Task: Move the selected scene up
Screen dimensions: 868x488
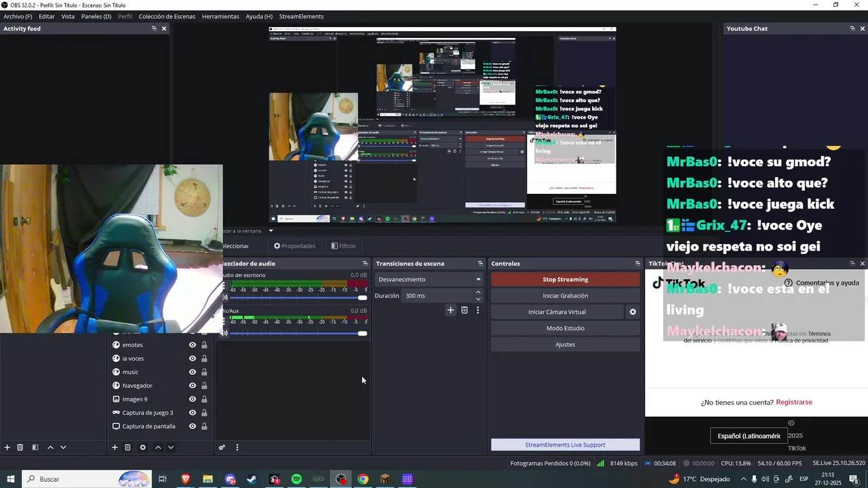Action: [50, 447]
